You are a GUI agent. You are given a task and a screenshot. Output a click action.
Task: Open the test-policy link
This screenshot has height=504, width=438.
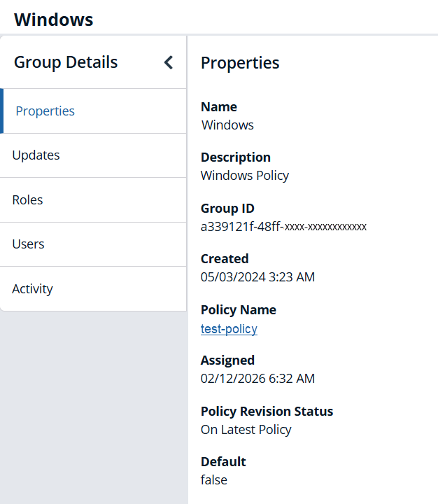[229, 329]
